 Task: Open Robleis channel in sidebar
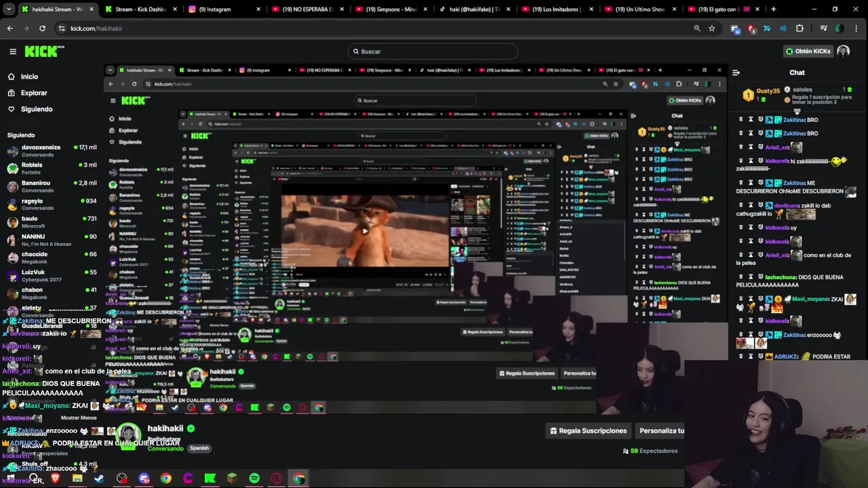click(53, 168)
